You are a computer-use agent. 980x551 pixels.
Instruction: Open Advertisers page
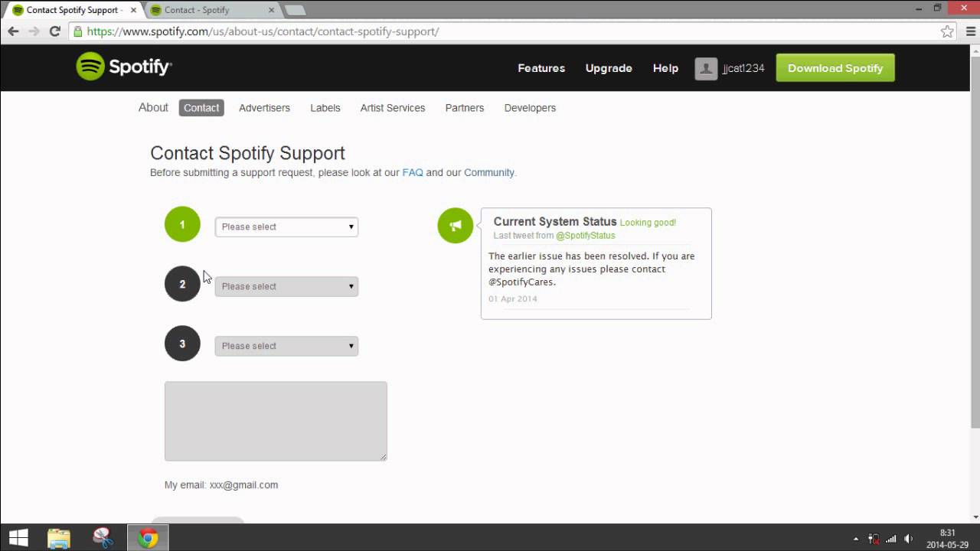tap(264, 108)
